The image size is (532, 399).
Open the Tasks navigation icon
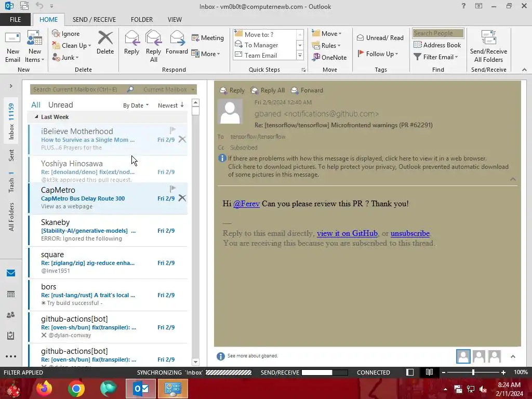[x=11, y=336]
